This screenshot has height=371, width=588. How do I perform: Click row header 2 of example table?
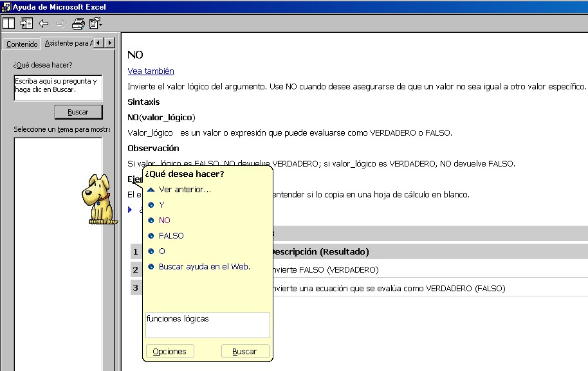click(x=135, y=270)
